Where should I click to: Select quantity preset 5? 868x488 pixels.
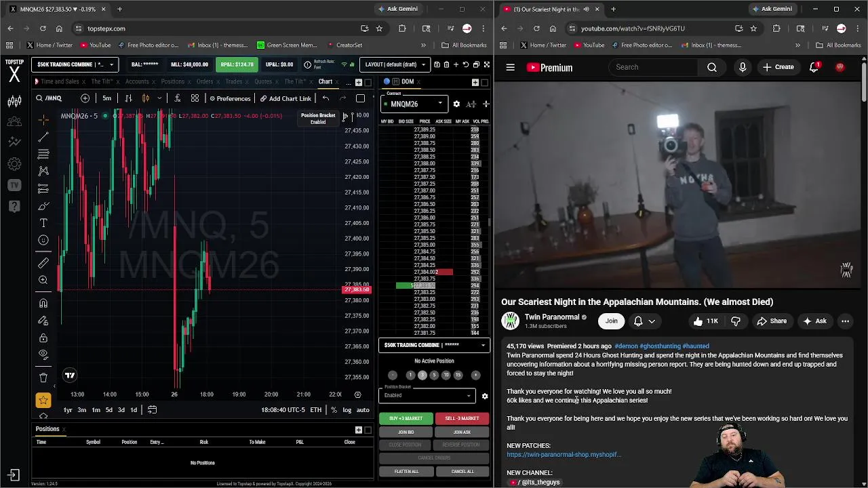(434, 375)
